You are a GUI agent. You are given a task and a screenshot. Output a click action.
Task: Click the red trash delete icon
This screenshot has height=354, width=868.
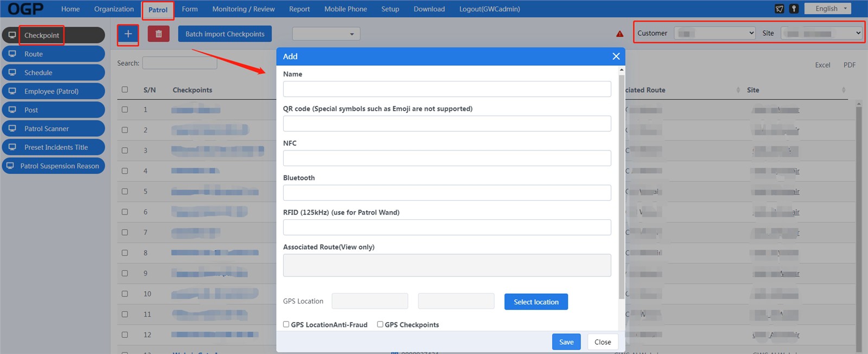158,34
